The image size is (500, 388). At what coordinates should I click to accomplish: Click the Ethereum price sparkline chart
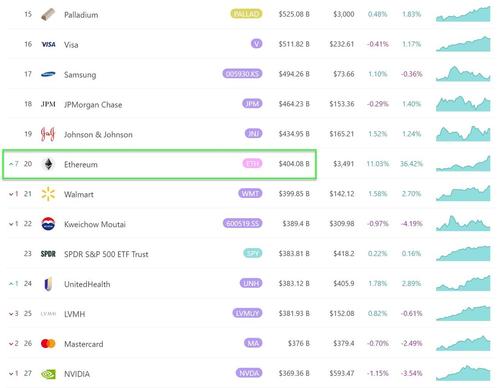pos(463,163)
